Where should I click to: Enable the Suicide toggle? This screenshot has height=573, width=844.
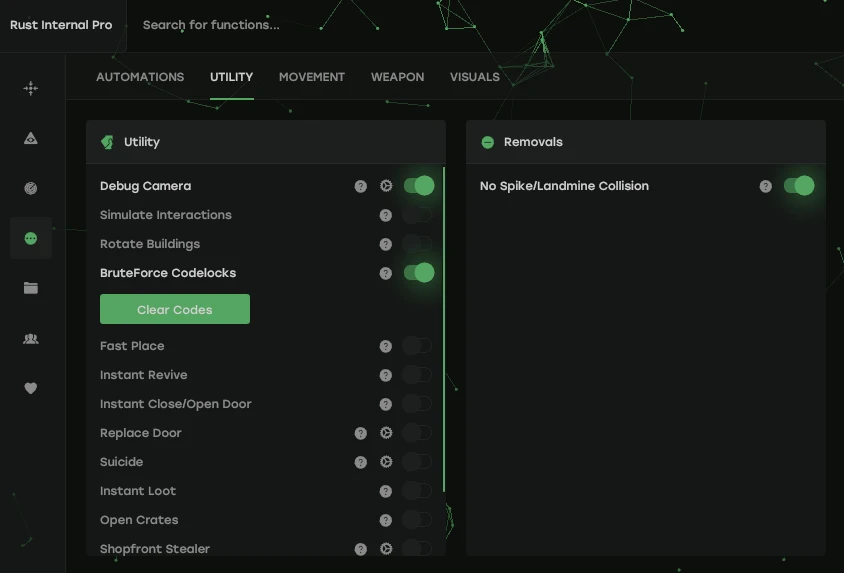[x=417, y=462]
